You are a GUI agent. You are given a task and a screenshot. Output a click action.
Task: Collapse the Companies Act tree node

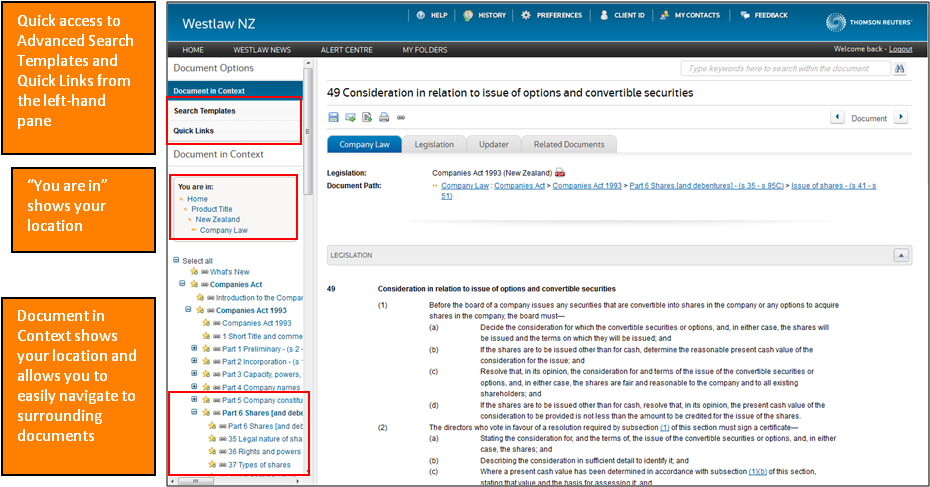(x=182, y=284)
